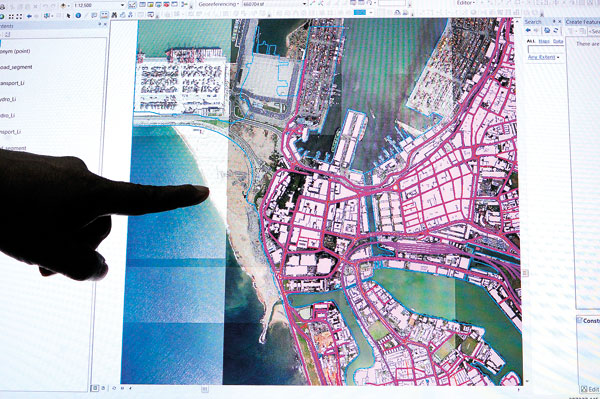Click the Search panel home icon
This screenshot has width=600, height=399.
pyautogui.click(x=547, y=30)
